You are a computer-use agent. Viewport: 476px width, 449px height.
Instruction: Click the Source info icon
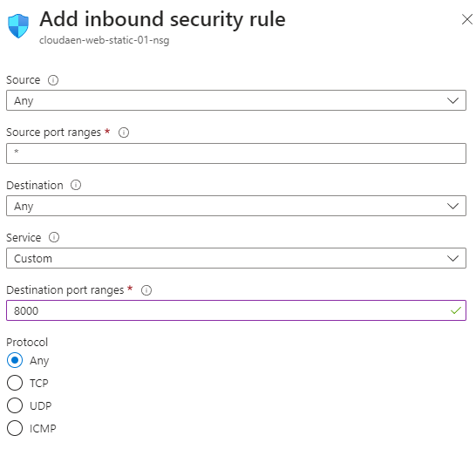pos(53,80)
